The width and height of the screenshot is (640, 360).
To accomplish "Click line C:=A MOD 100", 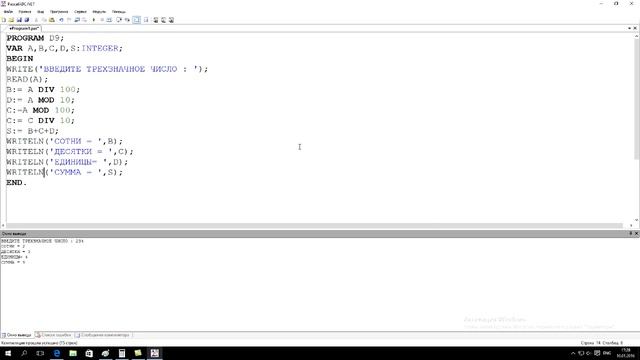I will 40,110.
